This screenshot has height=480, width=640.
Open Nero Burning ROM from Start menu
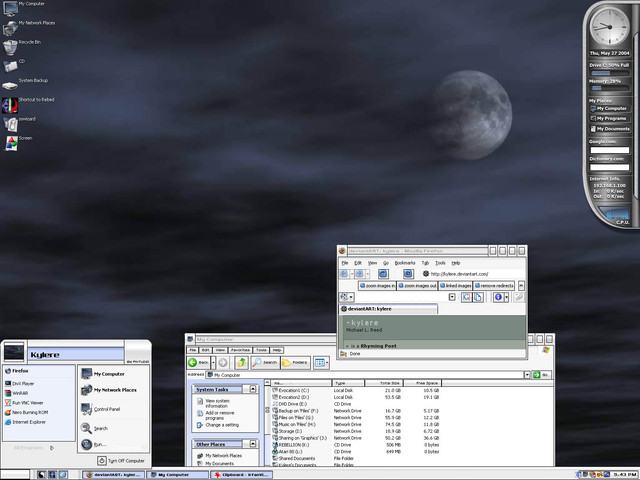pos(30,412)
